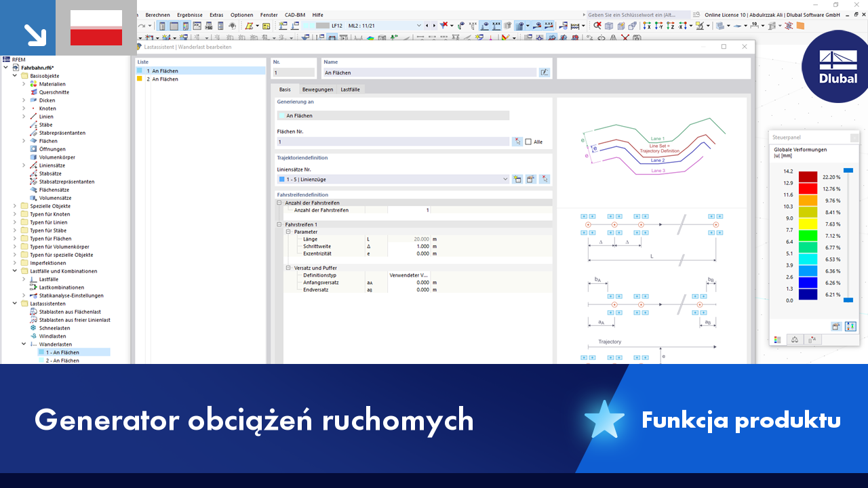868x488 pixels.
Task: Expand the Typen für Knoten folder
Action: [x=15, y=214]
